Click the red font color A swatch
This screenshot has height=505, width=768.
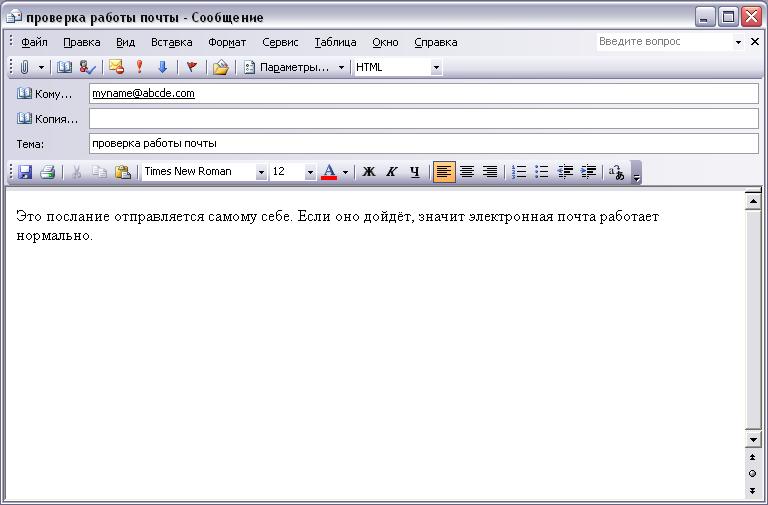click(x=329, y=172)
